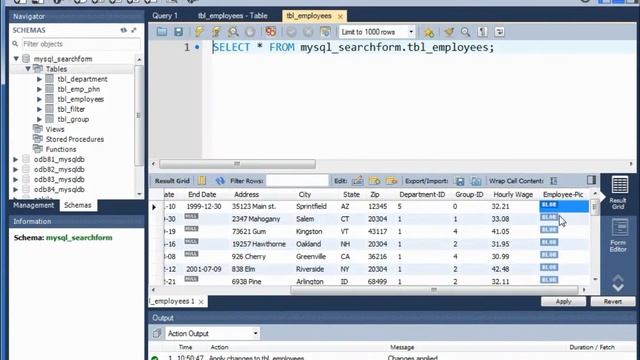Collapse mysql_searchform schema
640x360 pixels.
coord(16,59)
